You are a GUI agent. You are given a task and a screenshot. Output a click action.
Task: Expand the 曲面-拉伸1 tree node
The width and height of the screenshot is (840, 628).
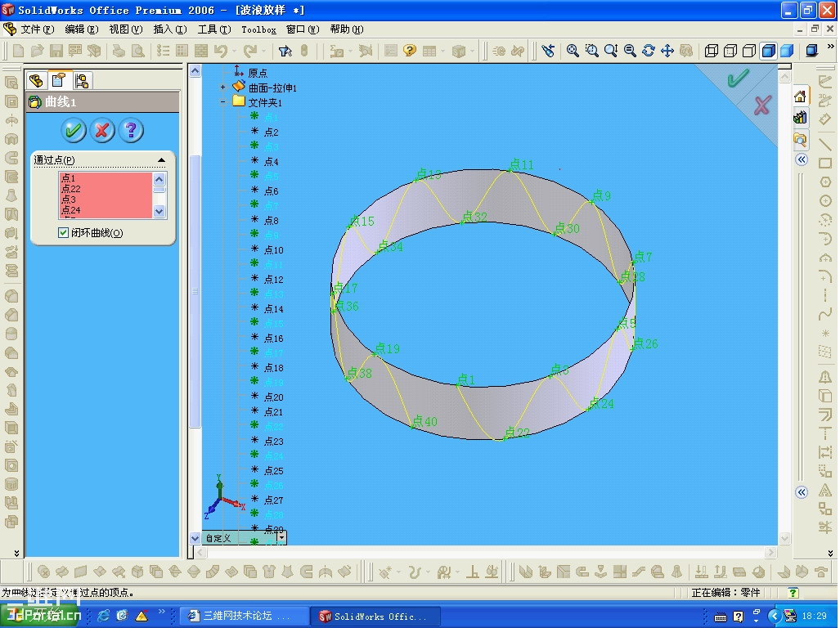click(222, 87)
